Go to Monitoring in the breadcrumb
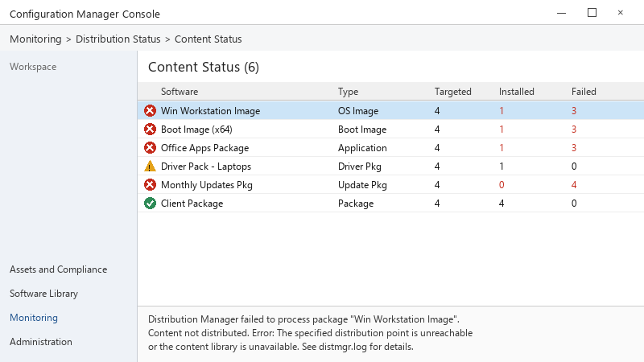Screen dimensions: 644x362 pyautogui.click(x=35, y=39)
